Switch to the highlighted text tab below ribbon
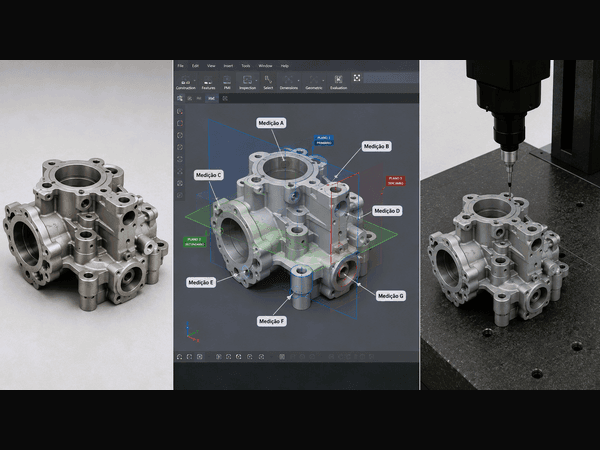This screenshot has height=450, width=600. pyautogui.click(x=212, y=98)
